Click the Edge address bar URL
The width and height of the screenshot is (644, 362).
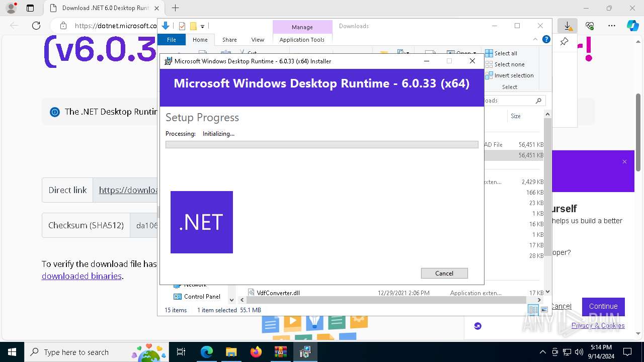click(x=116, y=26)
